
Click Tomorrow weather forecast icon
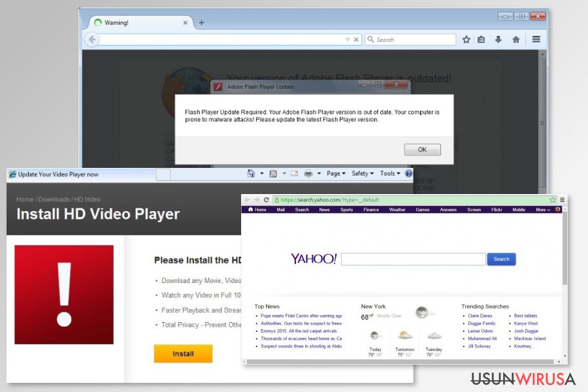(404, 335)
